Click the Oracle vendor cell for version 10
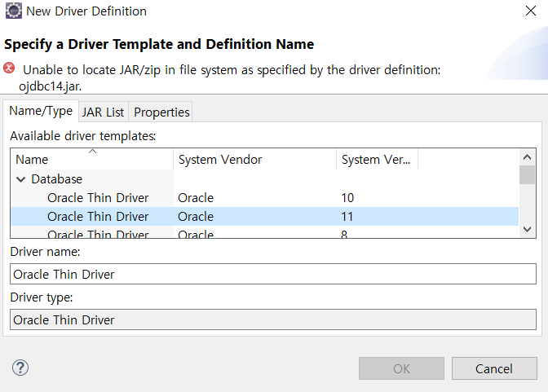Viewport: 548px width, 392px height. (x=196, y=198)
